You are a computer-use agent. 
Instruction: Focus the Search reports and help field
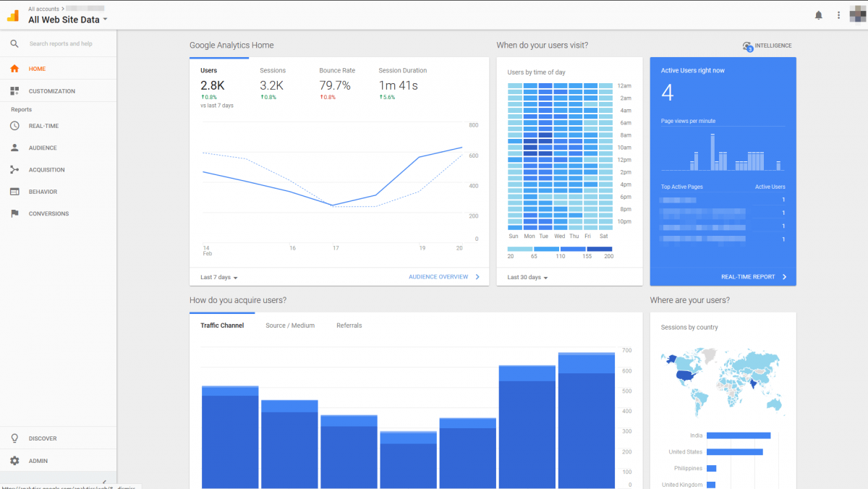pos(61,43)
